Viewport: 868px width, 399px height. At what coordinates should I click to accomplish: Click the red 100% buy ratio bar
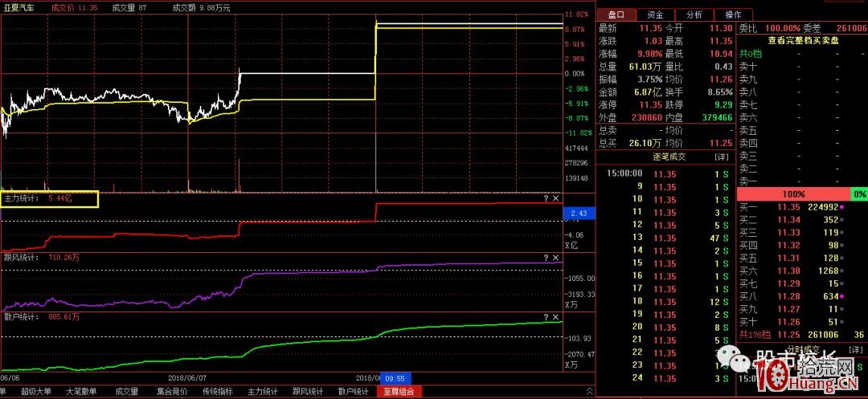pos(792,194)
